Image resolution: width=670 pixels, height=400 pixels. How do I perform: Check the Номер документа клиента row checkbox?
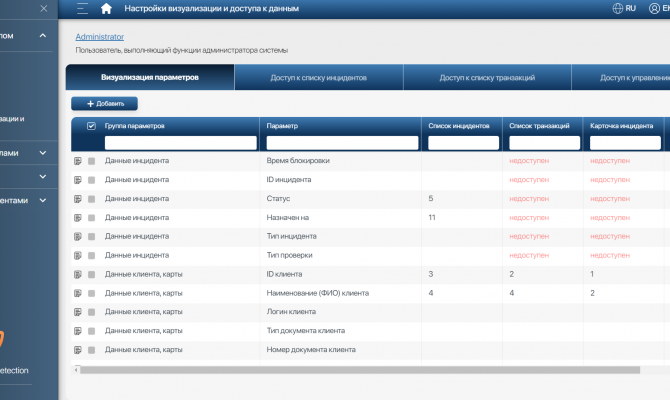point(91,350)
